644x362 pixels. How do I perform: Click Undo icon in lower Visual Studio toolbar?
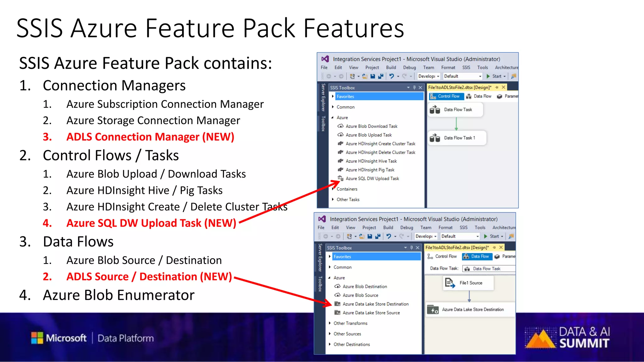[x=389, y=236]
